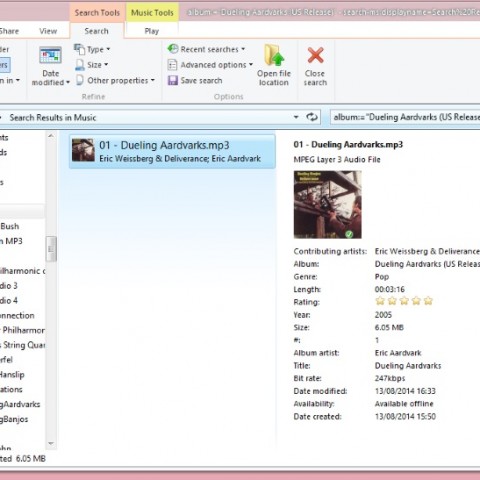Click the Save search button label
This screenshot has width=480, height=480.
(x=201, y=80)
